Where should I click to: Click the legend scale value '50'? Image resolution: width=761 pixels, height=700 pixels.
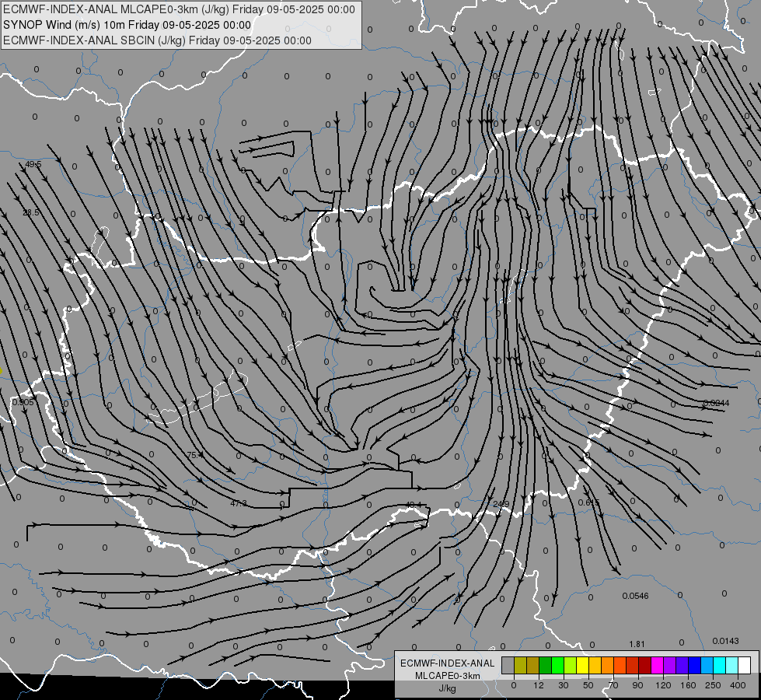click(x=588, y=685)
